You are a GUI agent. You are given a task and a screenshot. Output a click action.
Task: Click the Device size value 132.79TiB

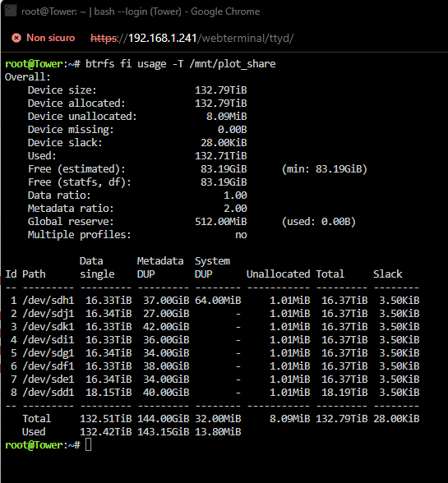pos(221,90)
